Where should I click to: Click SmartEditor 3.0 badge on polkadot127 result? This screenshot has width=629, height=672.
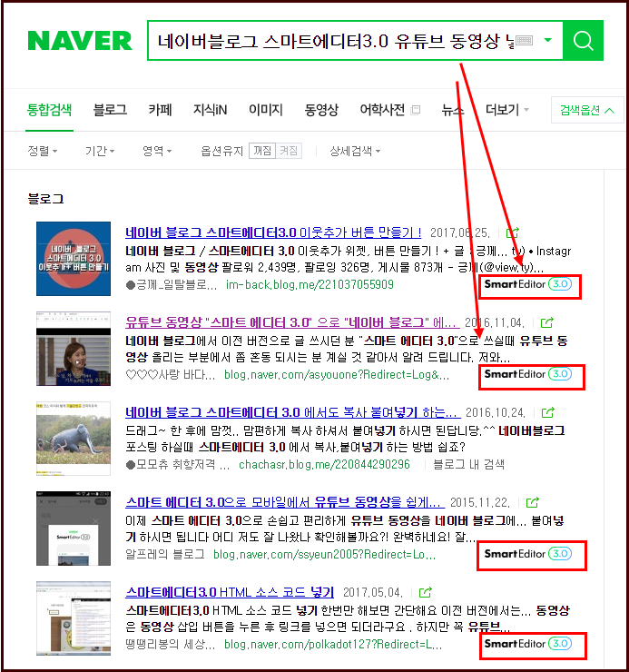[528, 644]
